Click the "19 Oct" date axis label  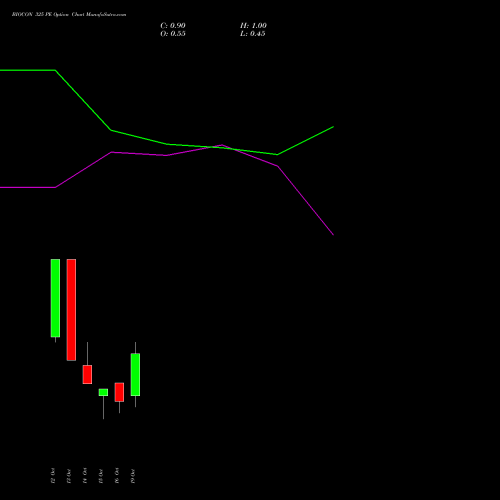133,476
